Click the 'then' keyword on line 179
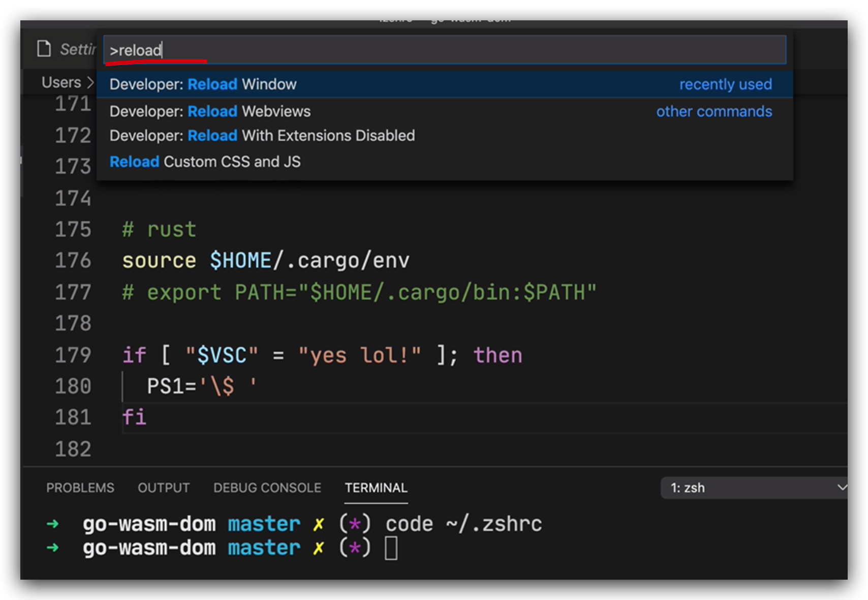The image size is (868, 600). [x=498, y=355]
